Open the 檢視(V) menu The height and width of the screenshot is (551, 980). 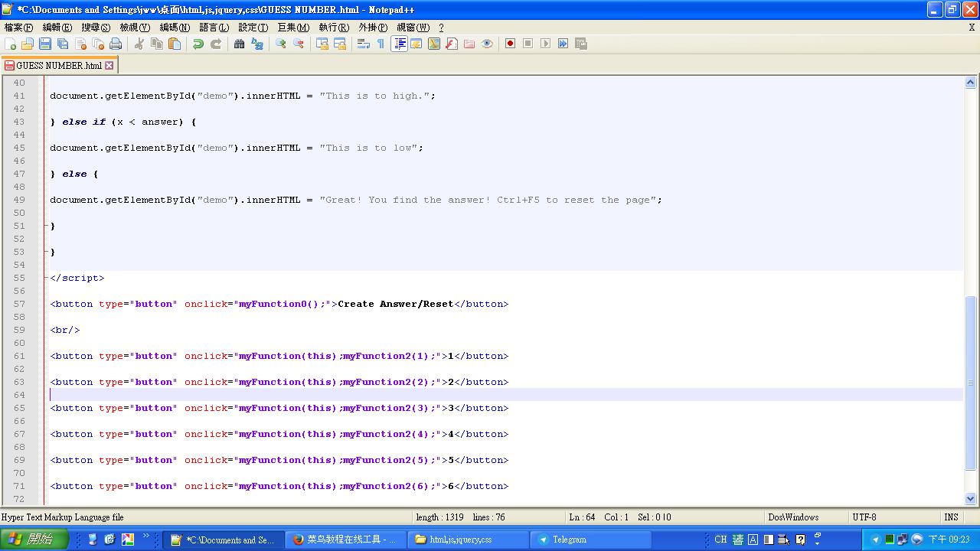(x=135, y=28)
